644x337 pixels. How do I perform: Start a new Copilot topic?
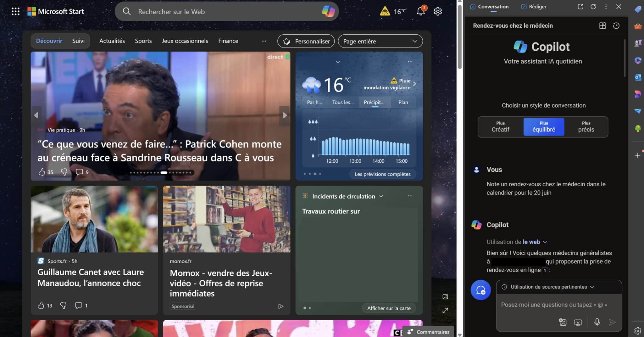tap(480, 290)
